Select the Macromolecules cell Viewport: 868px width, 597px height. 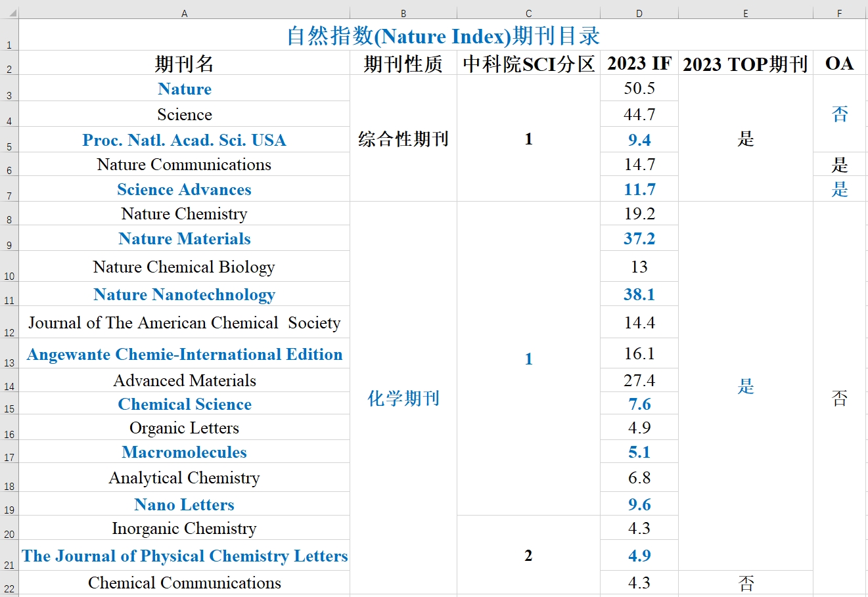[x=184, y=452]
